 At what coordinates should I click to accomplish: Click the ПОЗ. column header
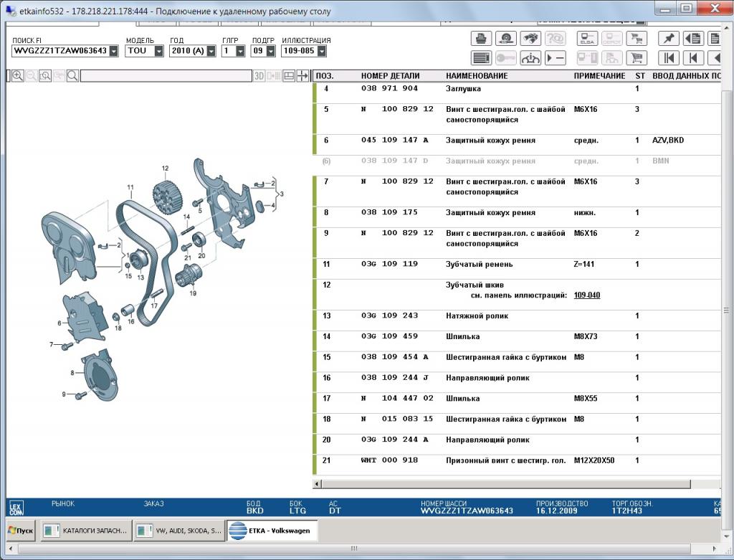tap(325, 76)
